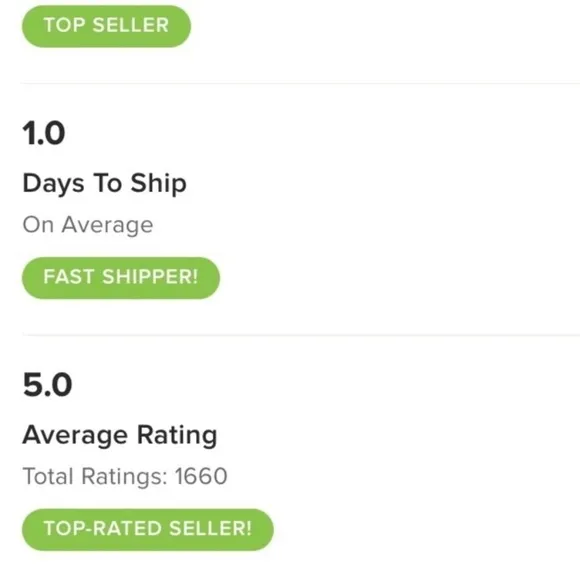Click the word TOP in TOP SELLER badge

pos(64,25)
